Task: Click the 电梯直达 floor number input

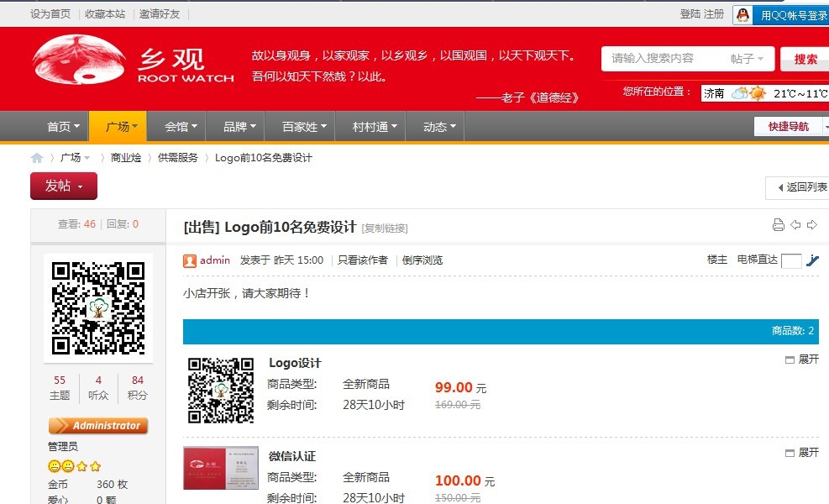Action: [x=790, y=260]
